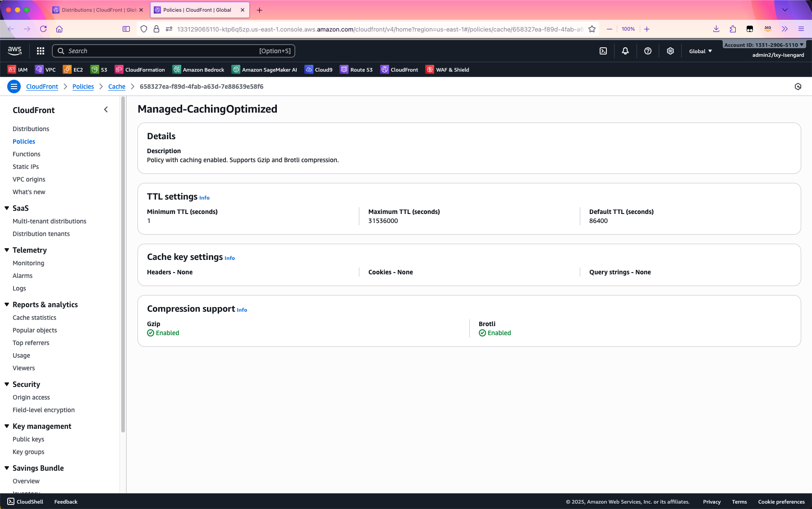
Task: Go to Policies in the breadcrumb
Action: tap(83, 86)
